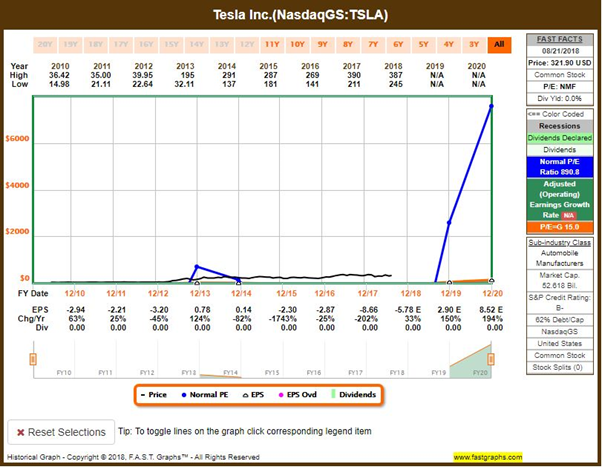Screen dimensions: 602x467
Task: Click the EPS value -8.66
Action: tap(368, 310)
